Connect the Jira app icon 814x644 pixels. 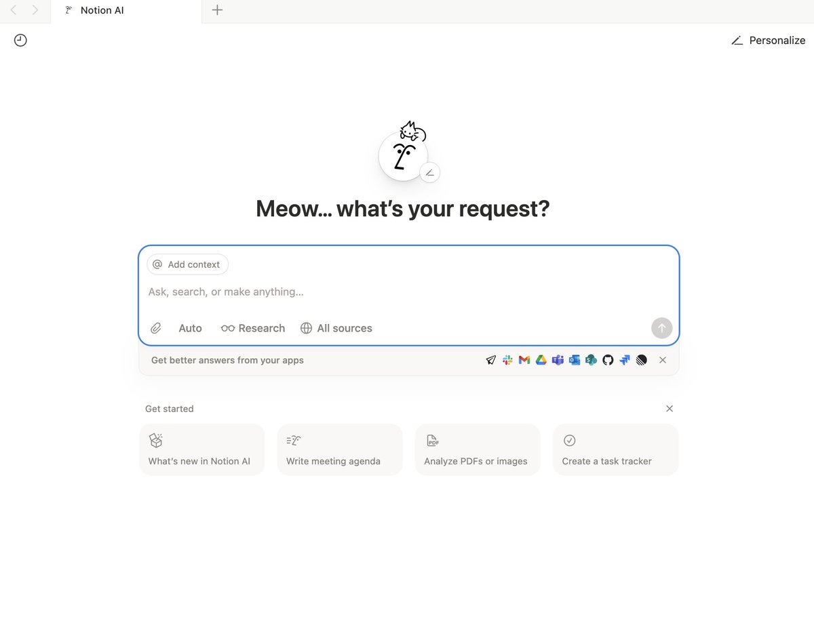point(625,360)
